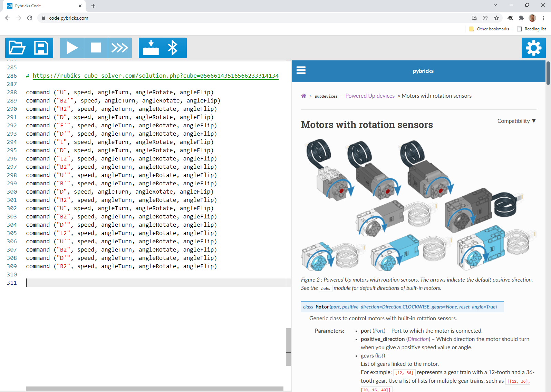Click the code editor horizontal scrollbar
Screen dimensions: 551x392
155,389
